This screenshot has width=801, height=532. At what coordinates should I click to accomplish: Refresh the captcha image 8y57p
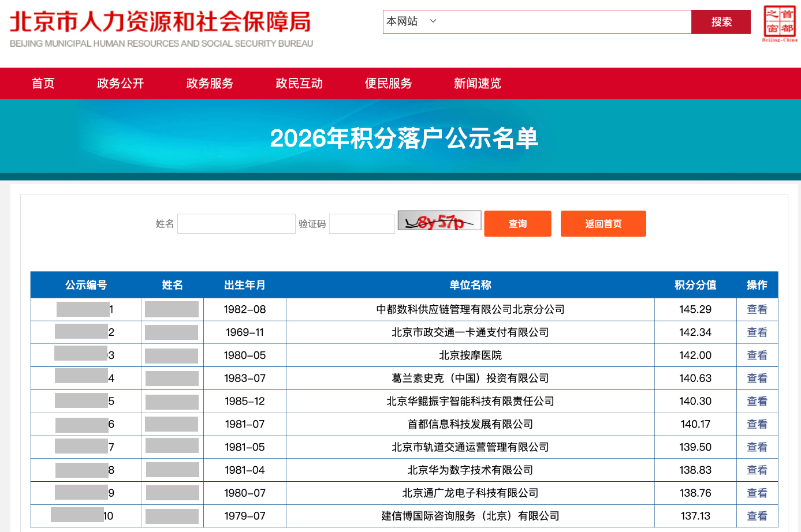coord(439,221)
